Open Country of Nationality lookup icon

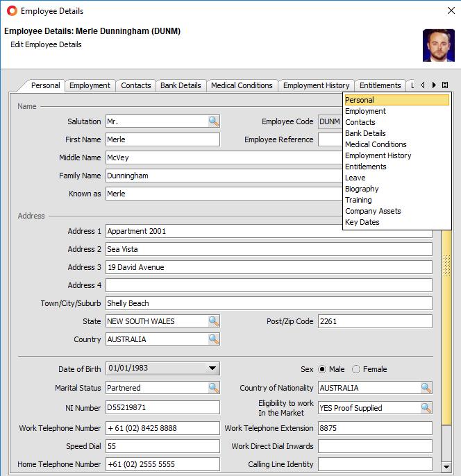tap(426, 388)
